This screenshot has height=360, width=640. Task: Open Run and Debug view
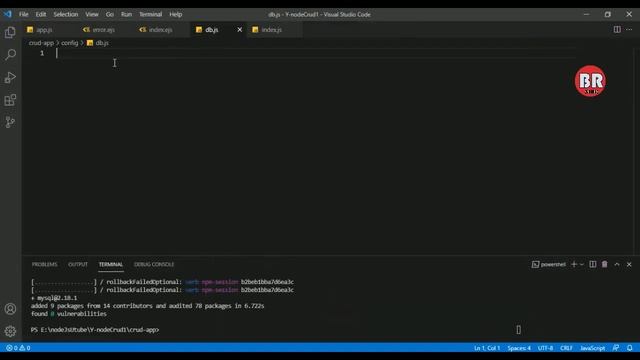tap(10, 78)
